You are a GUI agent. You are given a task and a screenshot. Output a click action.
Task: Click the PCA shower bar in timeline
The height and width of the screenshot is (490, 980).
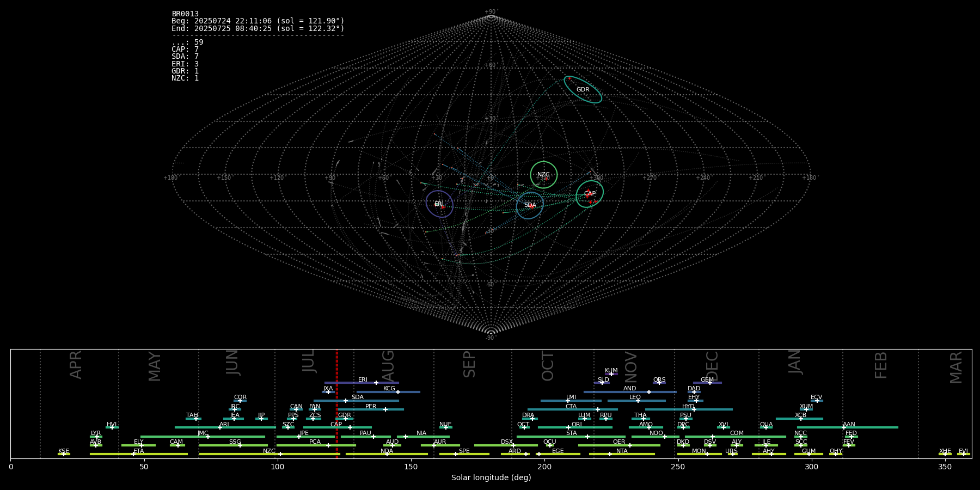(316, 445)
